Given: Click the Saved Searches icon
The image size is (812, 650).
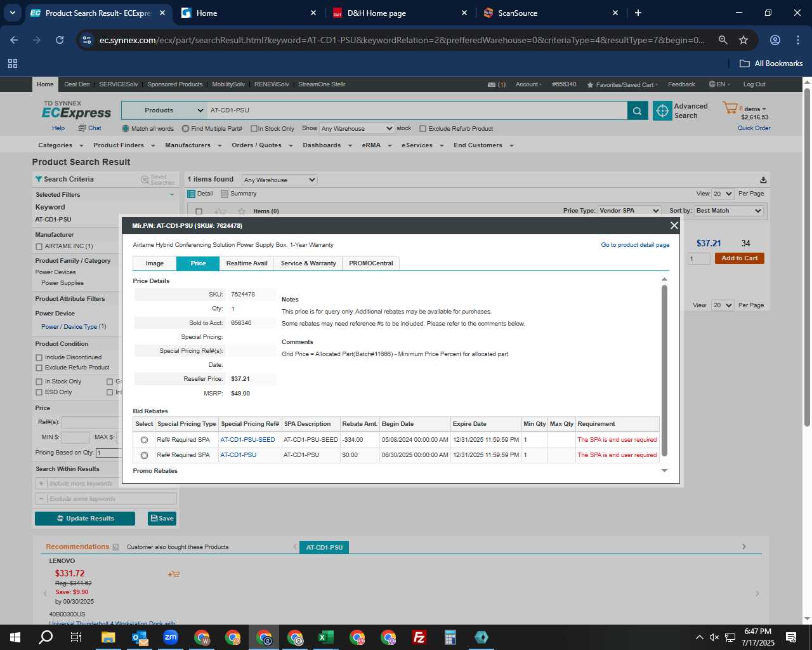Looking at the screenshot, I should pos(145,180).
